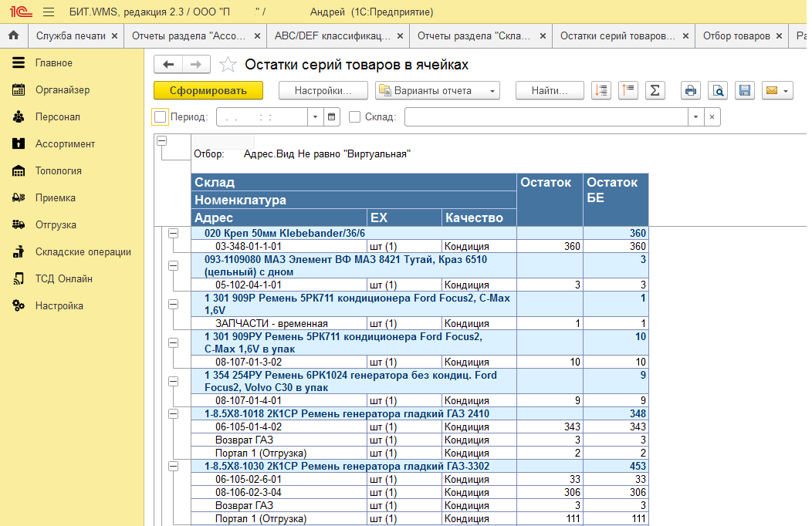Expand all groups toolbar icon
Viewport: 812px width, 526px height.
click(x=601, y=91)
